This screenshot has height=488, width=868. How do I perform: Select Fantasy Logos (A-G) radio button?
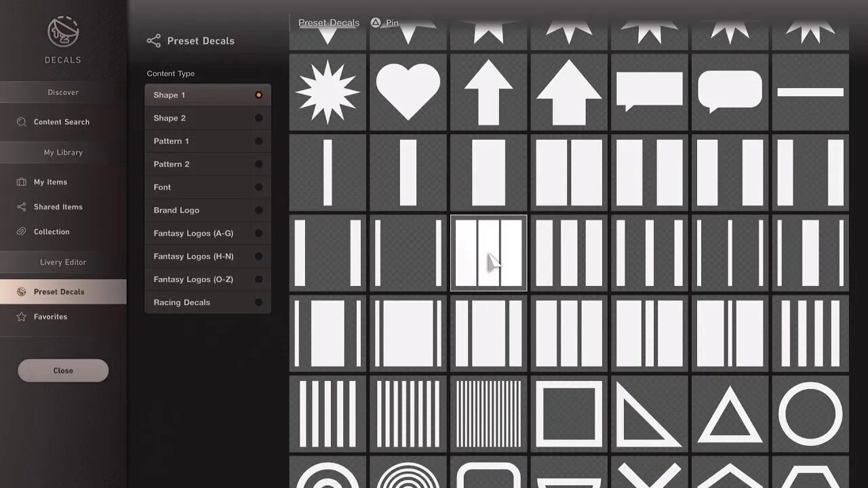[258, 233]
